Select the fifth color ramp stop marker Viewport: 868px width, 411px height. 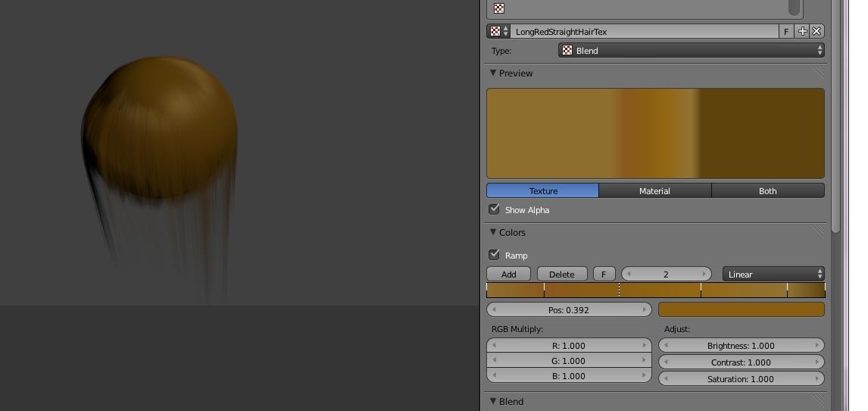pyautogui.click(x=787, y=290)
